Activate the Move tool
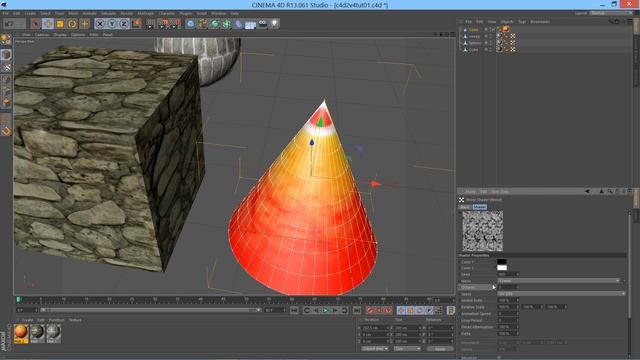The width and height of the screenshot is (640, 360). pyautogui.click(x=48, y=24)
